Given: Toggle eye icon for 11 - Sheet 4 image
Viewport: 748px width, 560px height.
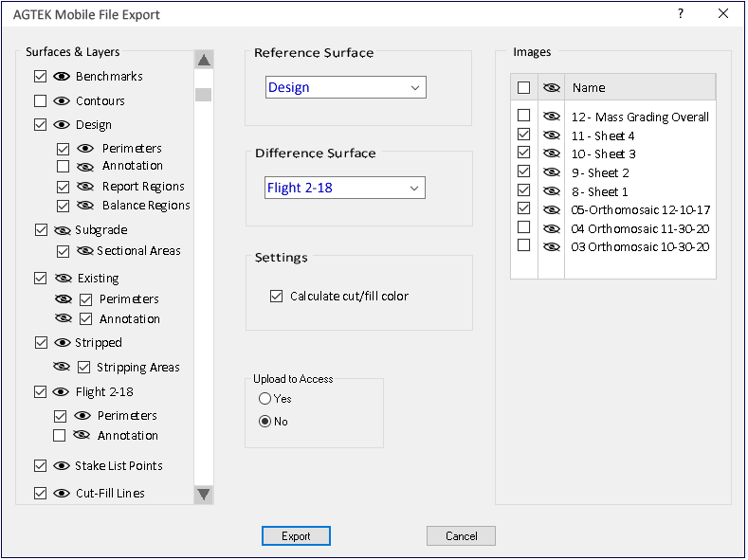Looking at the screenshot, I should pyautogui.click(x=551, y=135).
